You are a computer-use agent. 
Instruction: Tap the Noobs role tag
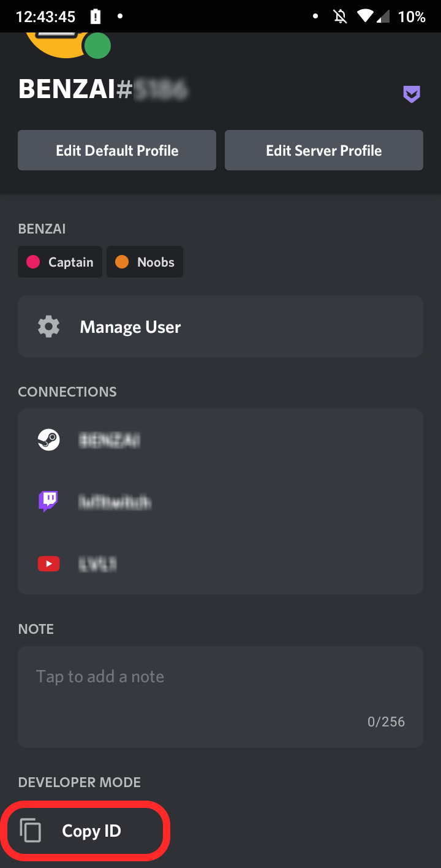click(145, 262)
